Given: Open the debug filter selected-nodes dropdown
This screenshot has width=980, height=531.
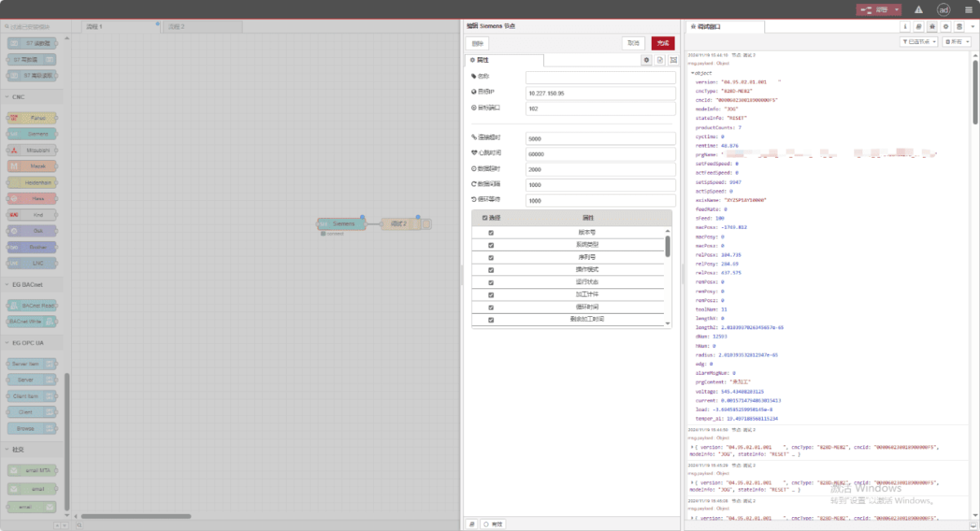Looking at the screenshot, I should click(917, 41).
